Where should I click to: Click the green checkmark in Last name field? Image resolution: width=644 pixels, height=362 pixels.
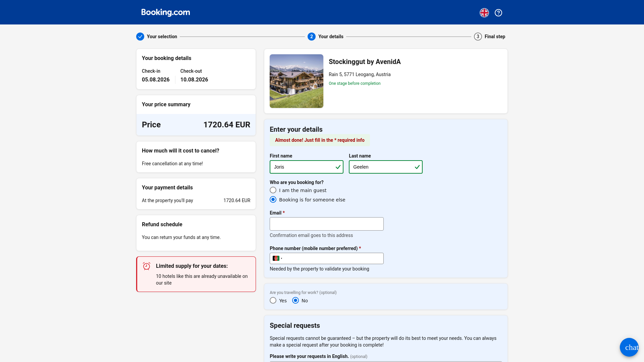pos(417,167)
